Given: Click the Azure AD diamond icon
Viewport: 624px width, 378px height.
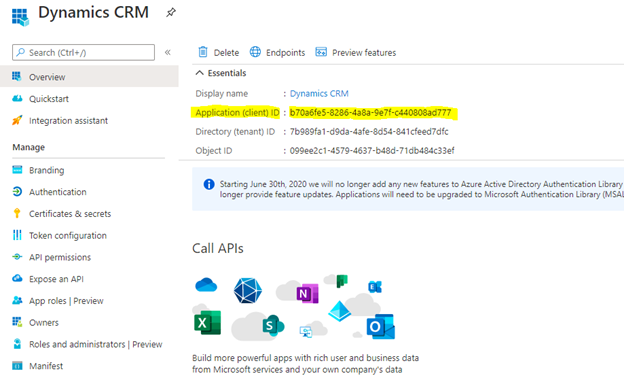Looking at the screenshot, I should pos(339,312).
